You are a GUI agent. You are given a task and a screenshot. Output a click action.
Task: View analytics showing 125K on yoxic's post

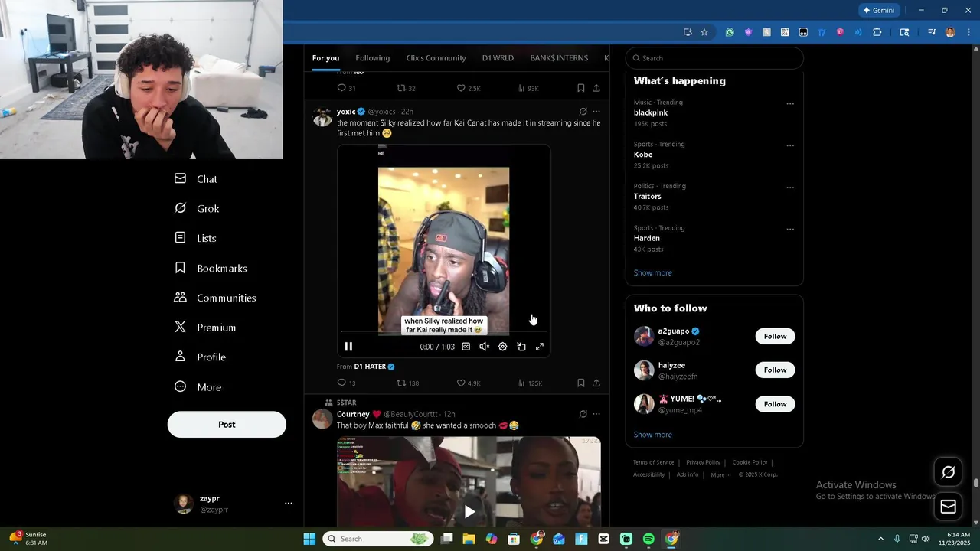click(529, 383)
